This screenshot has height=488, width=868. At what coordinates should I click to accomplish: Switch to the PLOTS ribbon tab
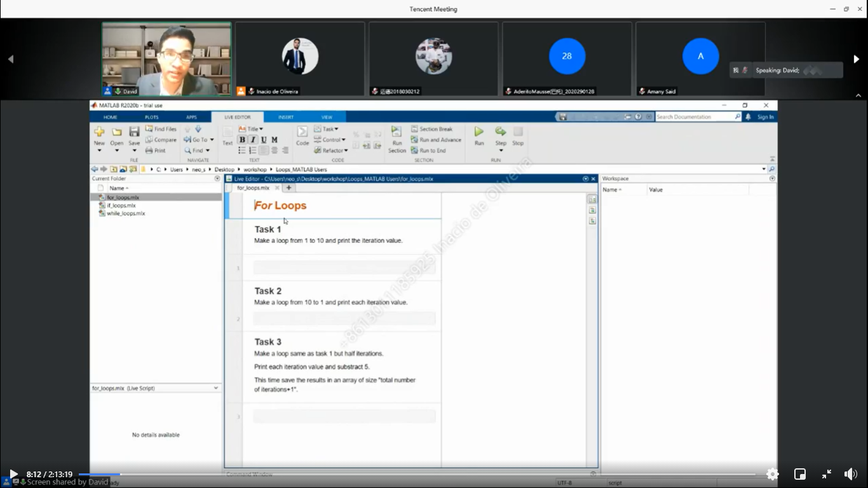point(151,118)
